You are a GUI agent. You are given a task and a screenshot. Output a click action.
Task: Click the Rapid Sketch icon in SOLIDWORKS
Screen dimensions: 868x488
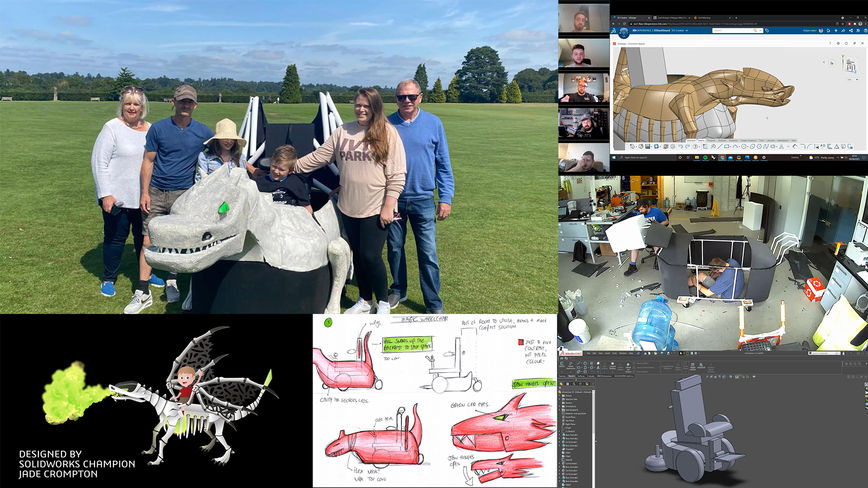[693, 366]
